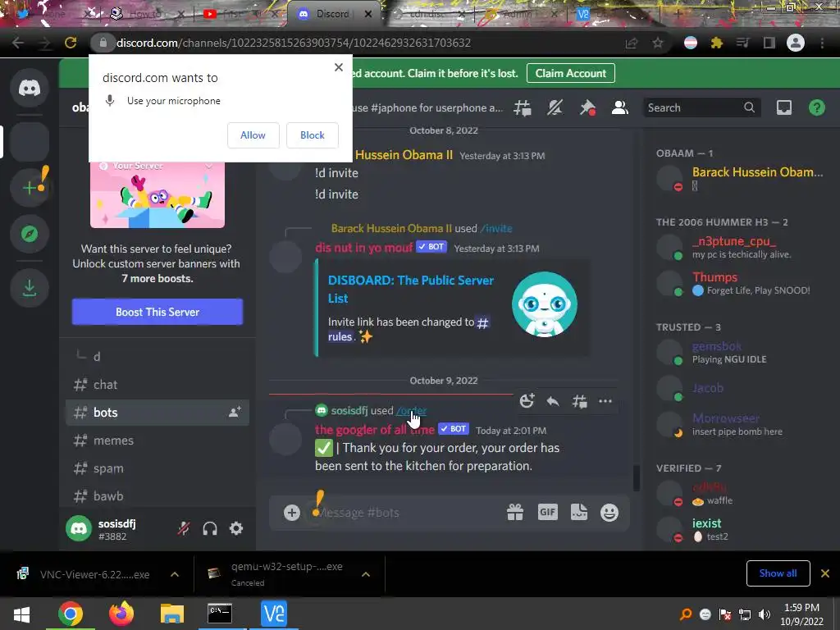Click Show all downloads button

(778, 573)
